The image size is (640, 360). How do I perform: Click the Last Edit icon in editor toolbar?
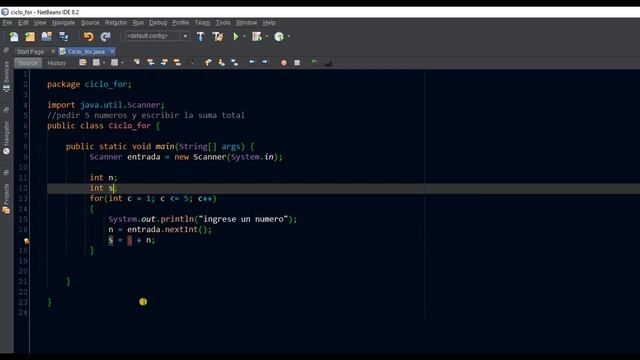point(83,62)
